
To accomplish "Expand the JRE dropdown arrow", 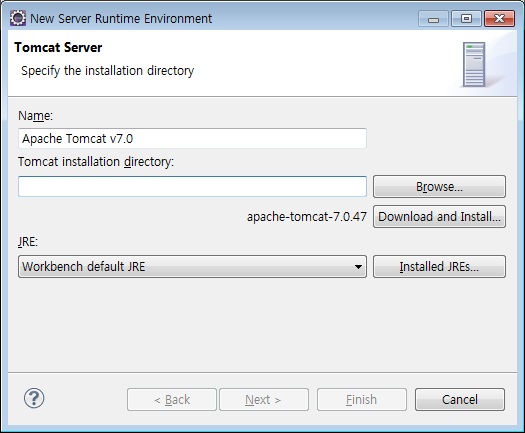I will point(358,267).
